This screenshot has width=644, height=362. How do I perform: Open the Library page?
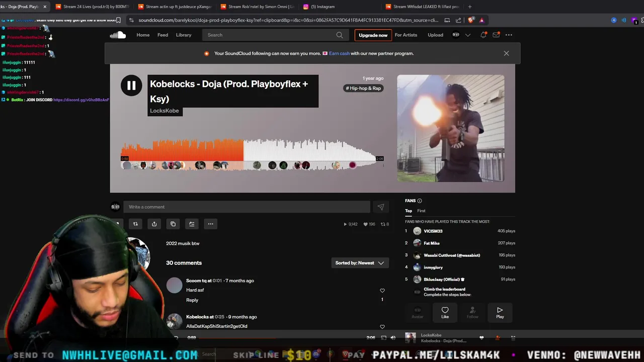pos(184,35)
